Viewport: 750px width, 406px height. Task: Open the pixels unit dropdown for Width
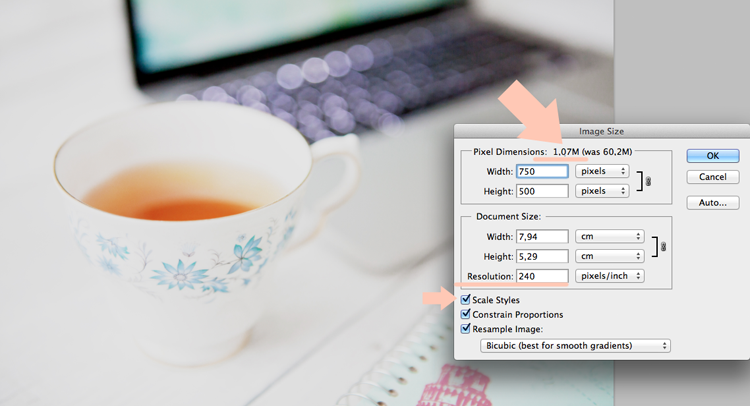point(602,171)
